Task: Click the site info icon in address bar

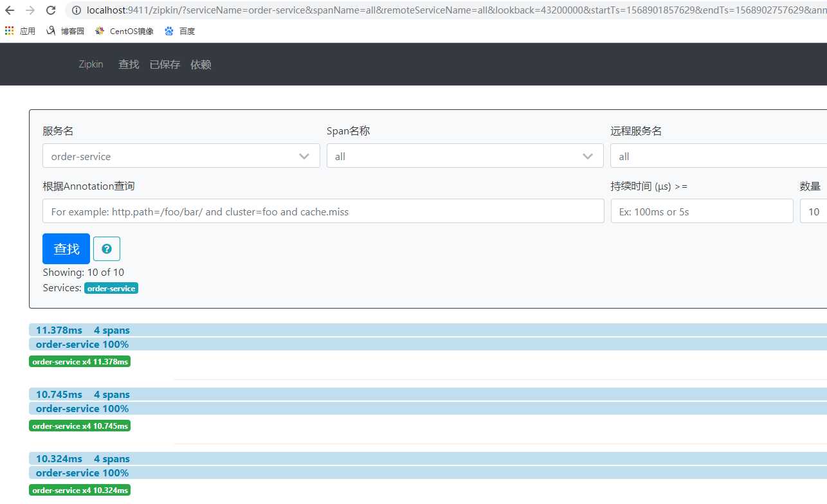Action: 77,10
